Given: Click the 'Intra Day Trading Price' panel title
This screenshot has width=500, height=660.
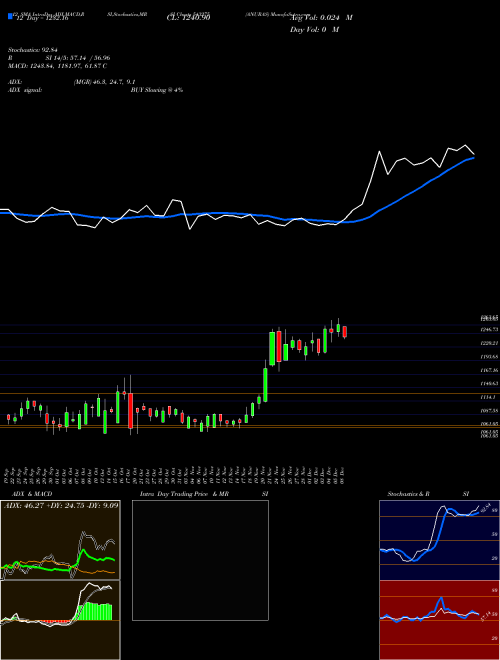Looking at the screenshot, I should (x=174, y=494).
